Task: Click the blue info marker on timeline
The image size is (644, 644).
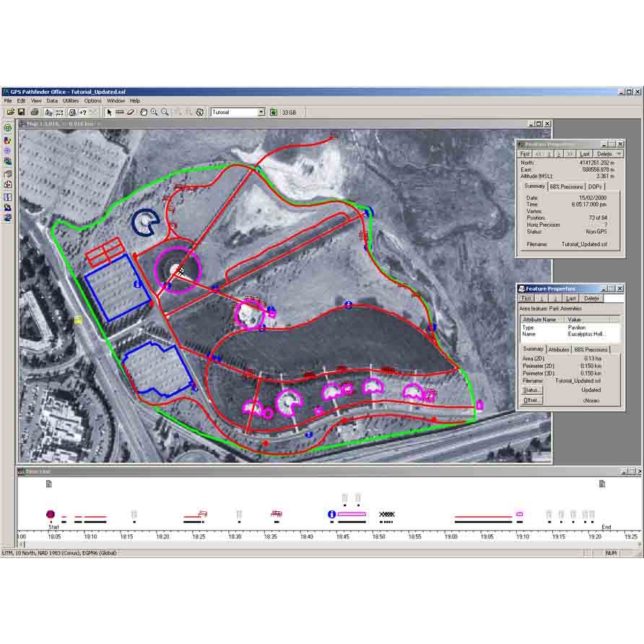Action: pyautogui.click(x=331, y=514)
